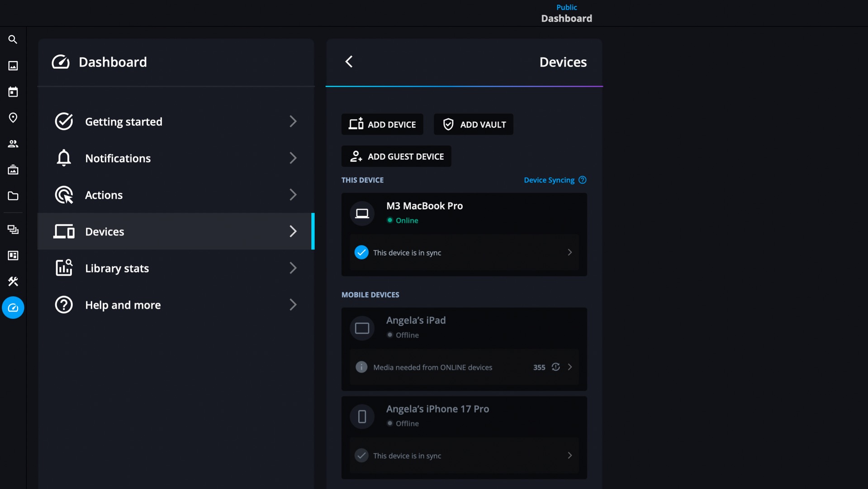Go back using the Devices panel arrow

[349, 62]
